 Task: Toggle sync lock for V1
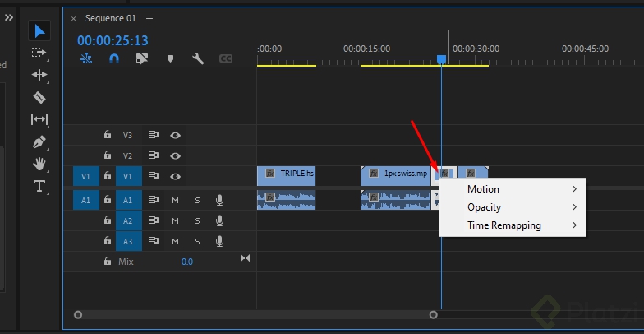pos(153,176)
